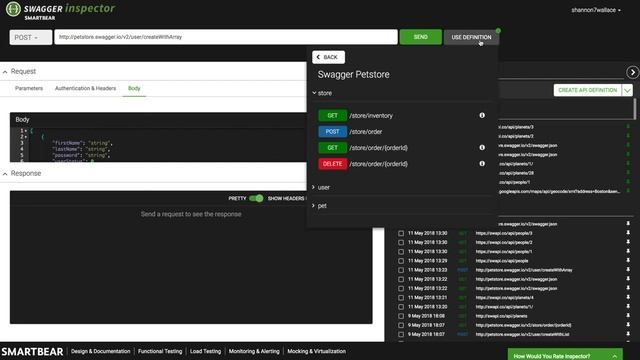Pin the store/order/{orderId} history request
640x360 pixels.
coord(628,325)
